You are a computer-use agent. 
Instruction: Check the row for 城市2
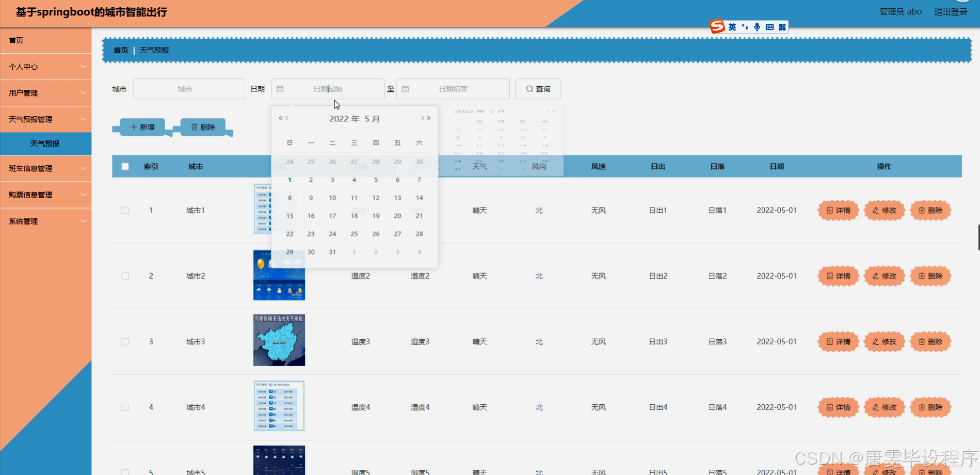pyautogui.click(x=125, y=276)
